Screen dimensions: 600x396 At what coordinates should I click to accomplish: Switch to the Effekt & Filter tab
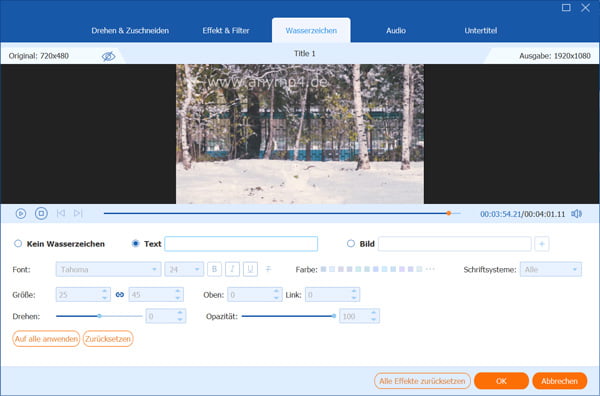(226, 31)
